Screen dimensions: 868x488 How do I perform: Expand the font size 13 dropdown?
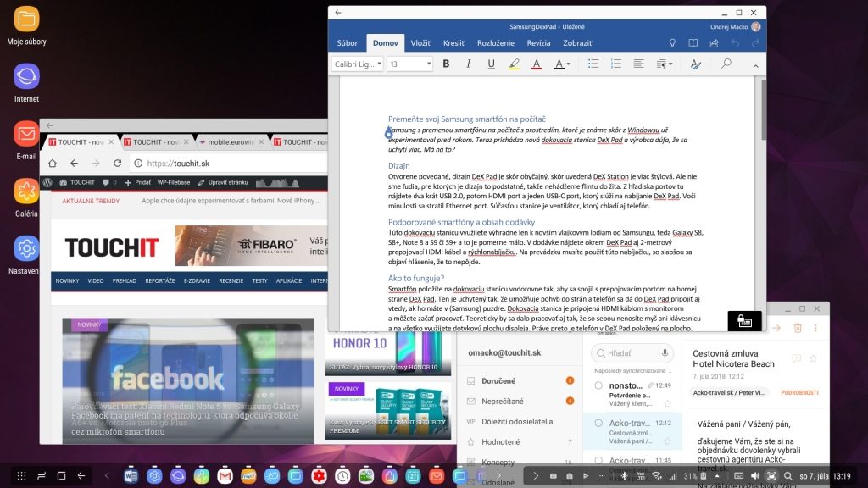[411, 64]
